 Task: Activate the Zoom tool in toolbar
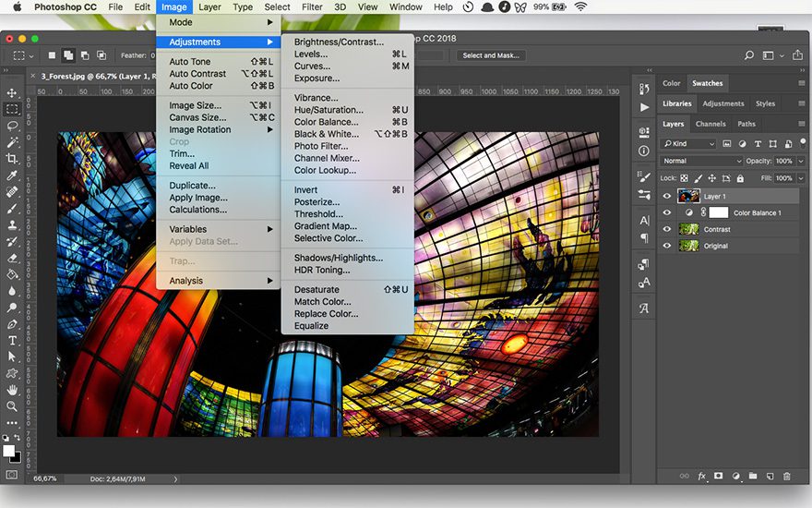(x=12, y=405)
